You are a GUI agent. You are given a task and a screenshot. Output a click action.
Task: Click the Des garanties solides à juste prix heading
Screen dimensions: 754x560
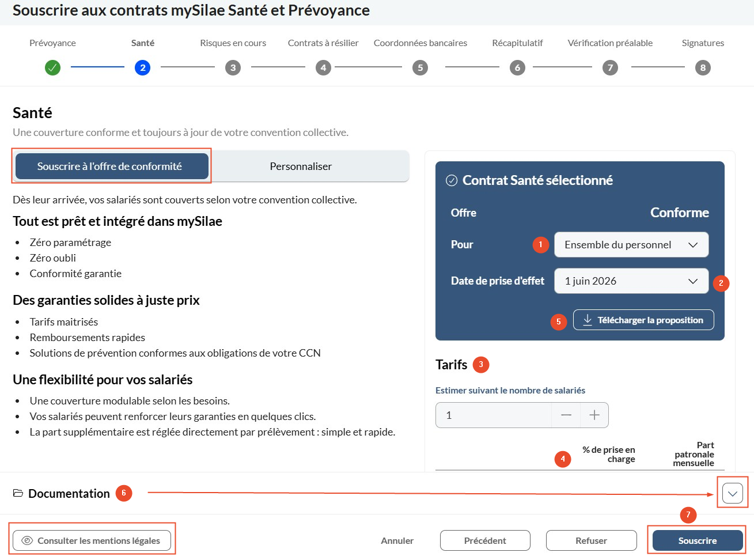[x=106, y=300]
